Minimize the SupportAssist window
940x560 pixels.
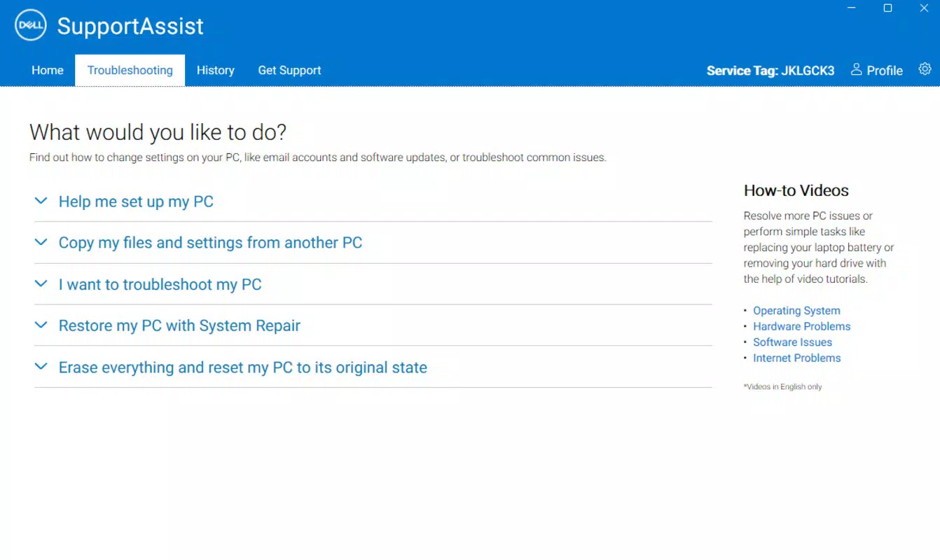pos(852,8)
